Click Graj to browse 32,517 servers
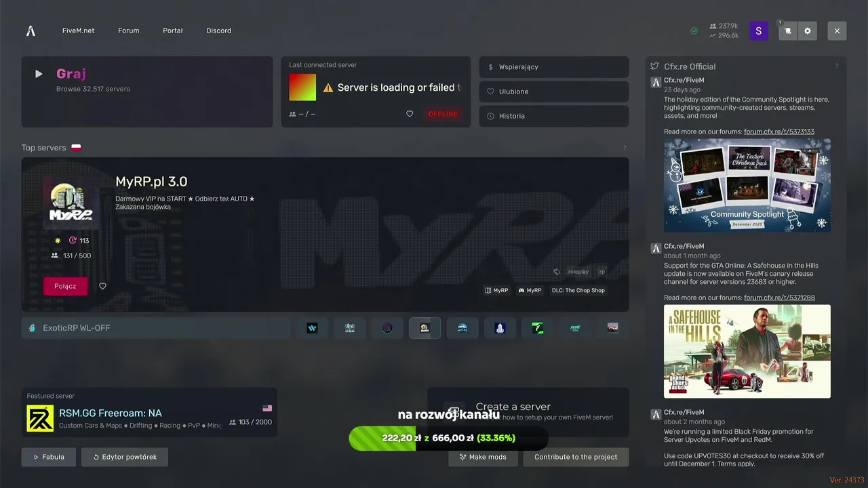This screenshot has height=488, width=868. point(147,91)
